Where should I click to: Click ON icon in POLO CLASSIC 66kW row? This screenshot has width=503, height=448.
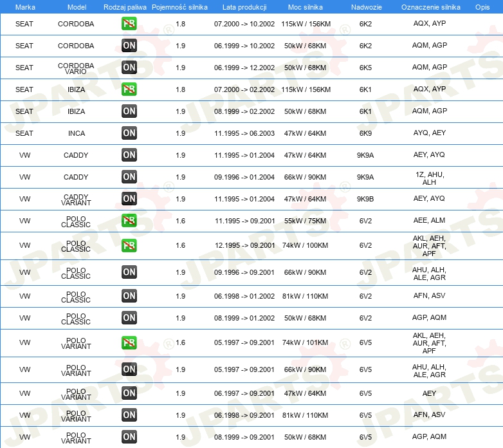129,272
